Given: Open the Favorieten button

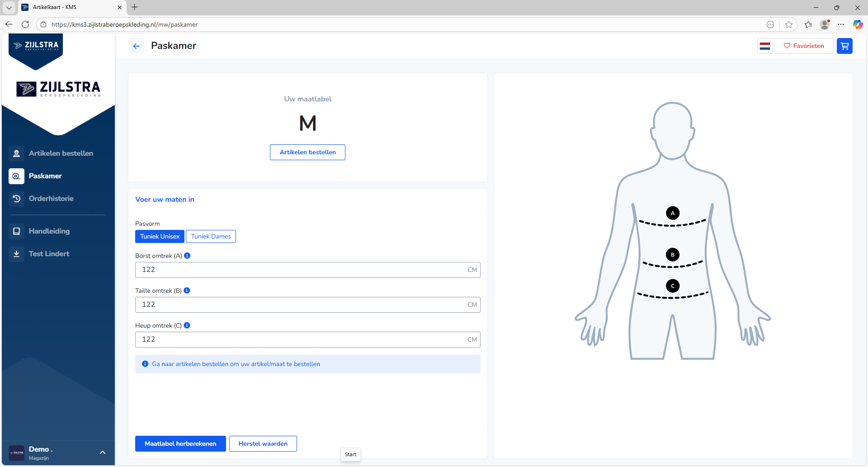Looking at the screenshot, I should click(x=804, y=46).
